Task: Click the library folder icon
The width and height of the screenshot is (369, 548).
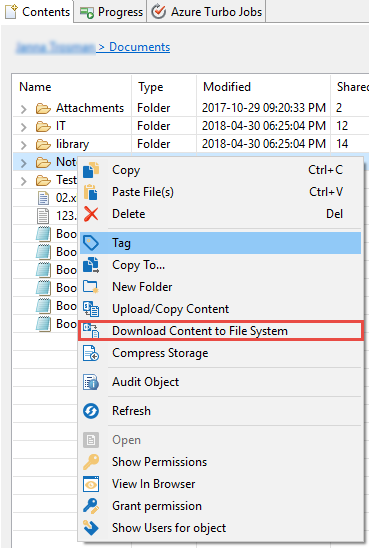Action: [43, 144]
